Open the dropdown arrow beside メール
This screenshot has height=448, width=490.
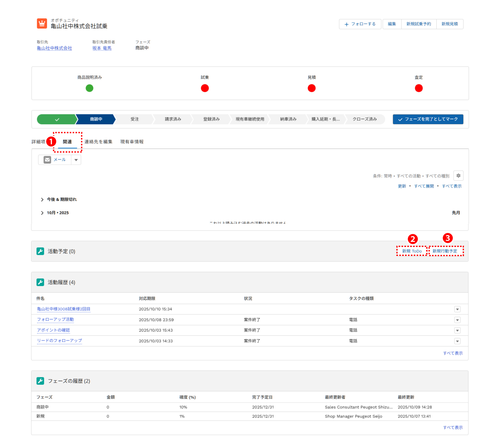pos(76,160)
